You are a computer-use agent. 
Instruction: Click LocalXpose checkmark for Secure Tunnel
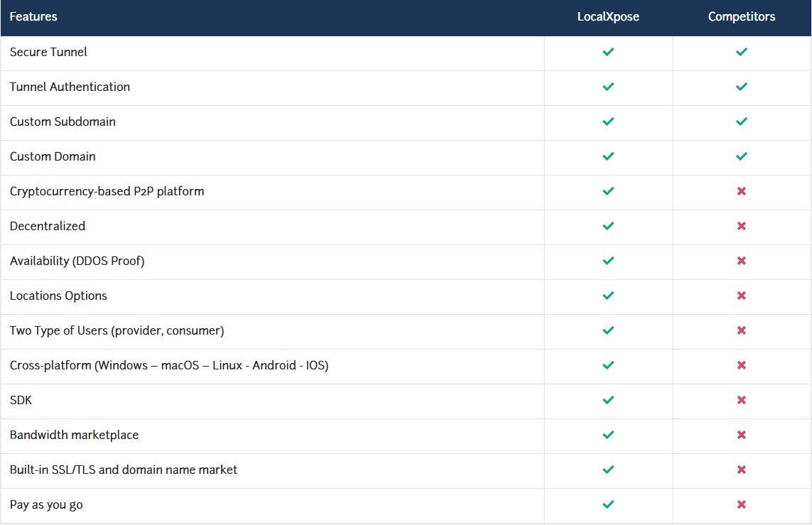coord(608,53)
